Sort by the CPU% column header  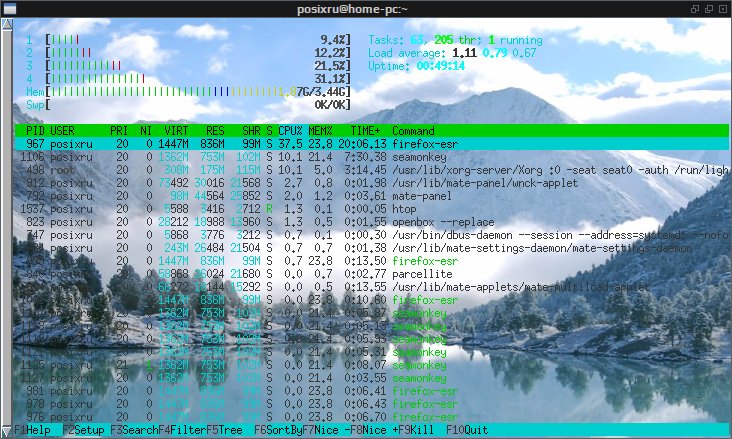pos(290,131)
